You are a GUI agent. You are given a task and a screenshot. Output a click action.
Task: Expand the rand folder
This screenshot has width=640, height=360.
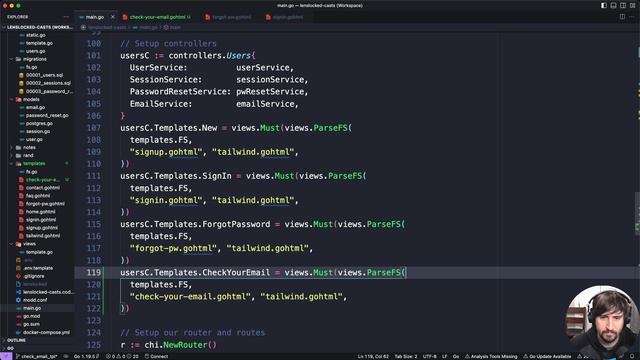[x=28, y=156]
